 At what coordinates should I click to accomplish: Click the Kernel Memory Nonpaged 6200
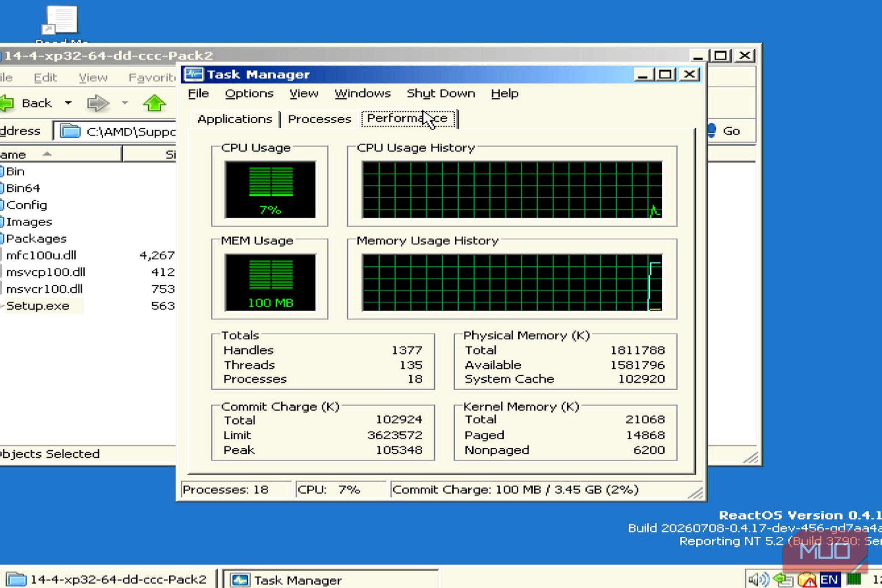[649, 450]
